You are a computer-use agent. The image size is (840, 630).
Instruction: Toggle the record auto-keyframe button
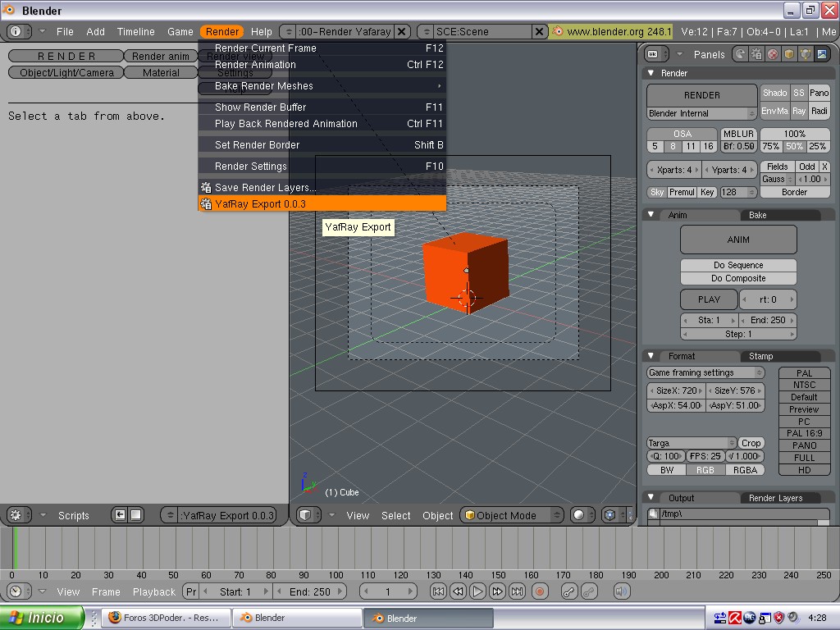[x=540, y=591]
